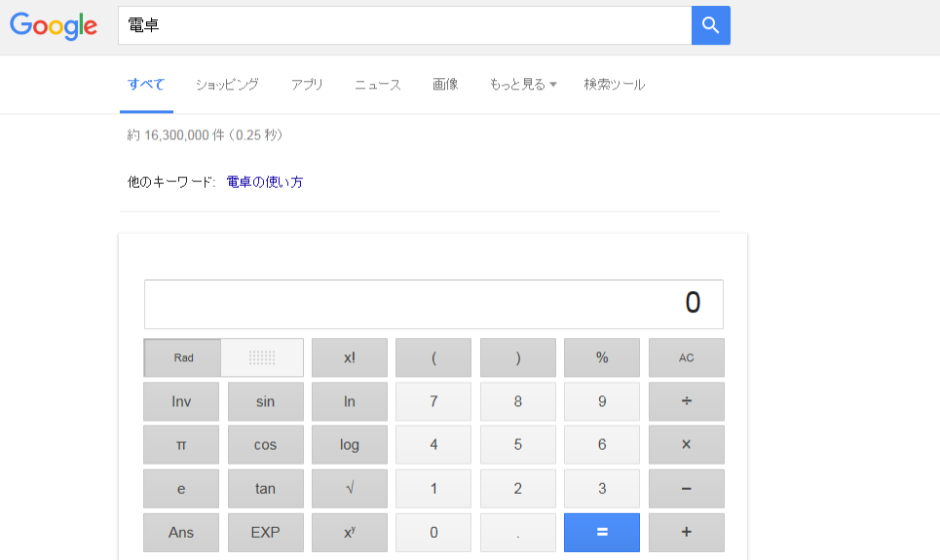Click the decimal point key
Viewport: 940px width, 560px height.
518,533
